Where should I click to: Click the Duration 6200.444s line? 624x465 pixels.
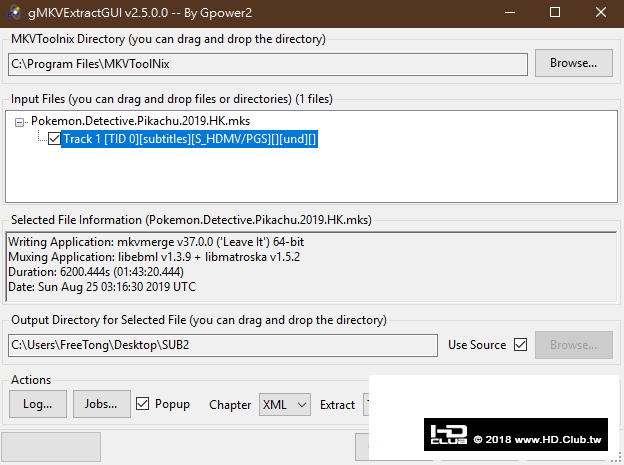(96, 272)
